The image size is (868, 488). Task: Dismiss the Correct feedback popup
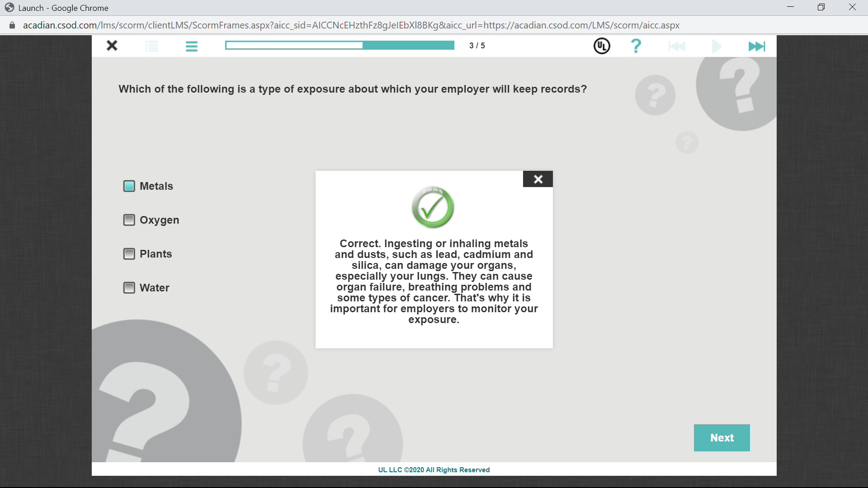pyautogui.click(x=538, y=179)
